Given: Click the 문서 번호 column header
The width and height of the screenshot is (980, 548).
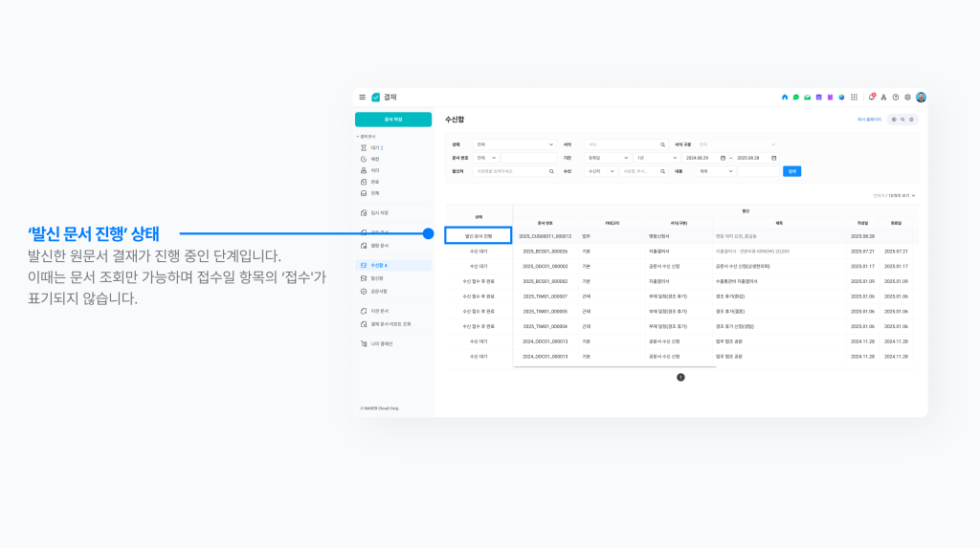Looking at the screenshot, I should (545, 223).
